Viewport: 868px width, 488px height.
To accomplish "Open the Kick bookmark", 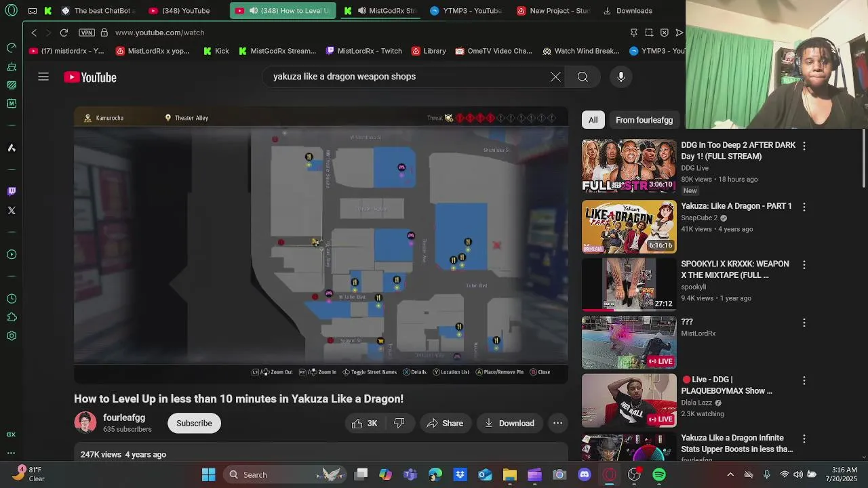I will coord(216,51).
